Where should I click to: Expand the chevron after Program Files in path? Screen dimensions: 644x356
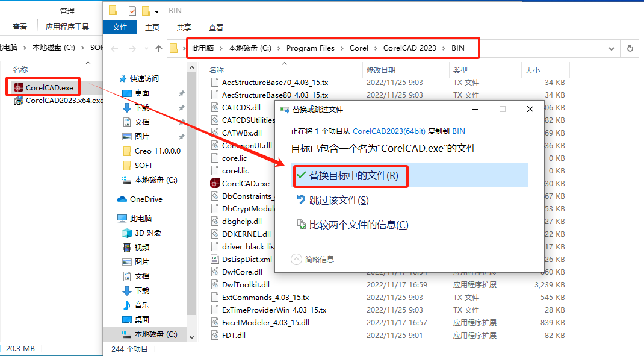(x=342, y=49)
